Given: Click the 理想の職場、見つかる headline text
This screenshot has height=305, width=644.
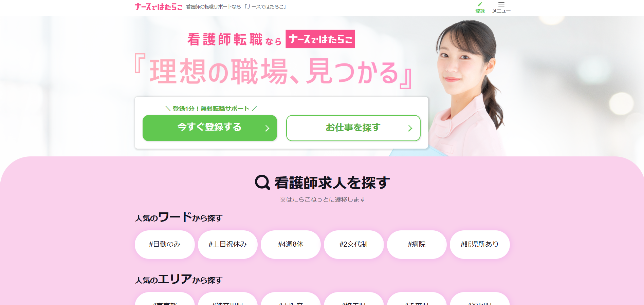Looking at the screenshot, I should [x=273, y=71].
